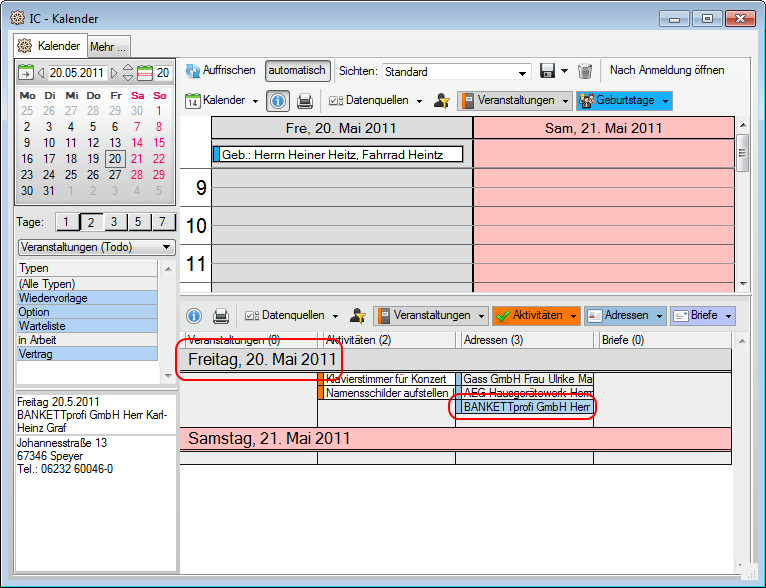Toggle the Geburtstage data source button
This screenshot has height=588, width=766.
(623, 101)
